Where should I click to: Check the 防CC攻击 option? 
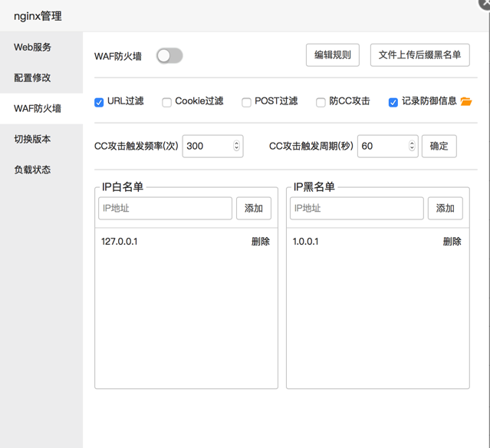tap(321, 102)
